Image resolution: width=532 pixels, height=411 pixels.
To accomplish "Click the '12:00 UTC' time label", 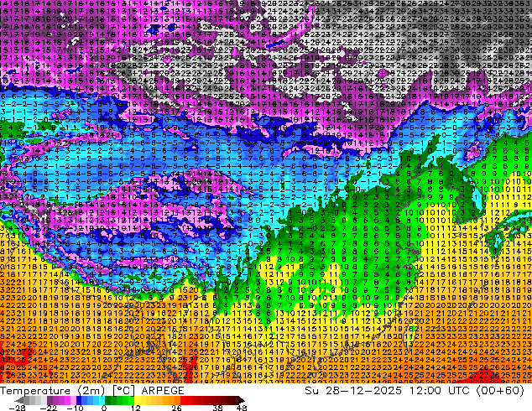I will tap(441, 391).
